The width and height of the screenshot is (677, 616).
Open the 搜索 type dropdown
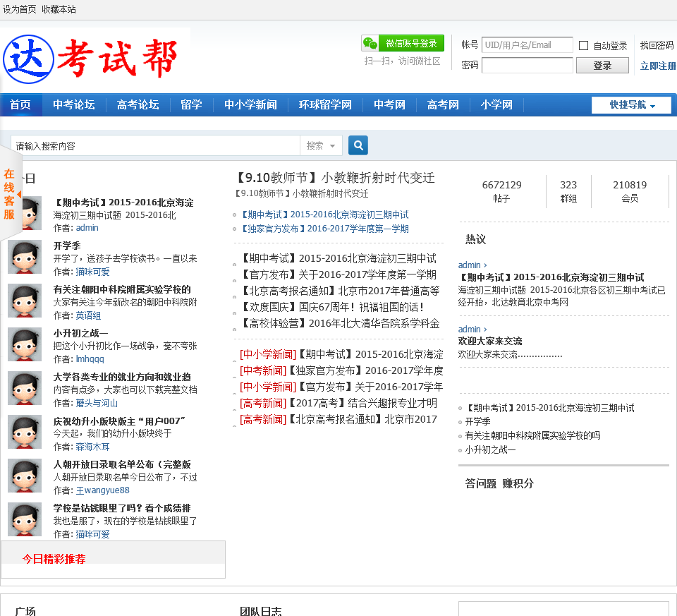click(x=321, y=145)
